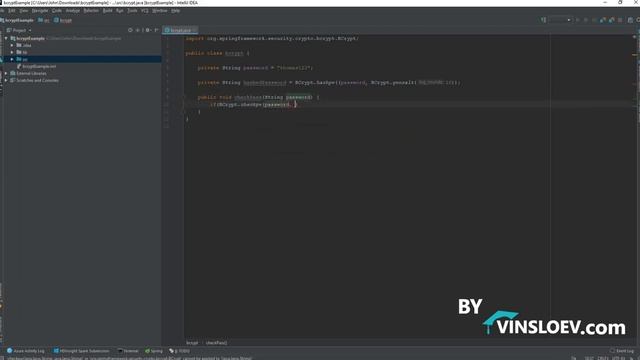Screen dimensions: 640x360
Task: Open HDInsight Spark Submission tool window
Action: tap(81, 351)
